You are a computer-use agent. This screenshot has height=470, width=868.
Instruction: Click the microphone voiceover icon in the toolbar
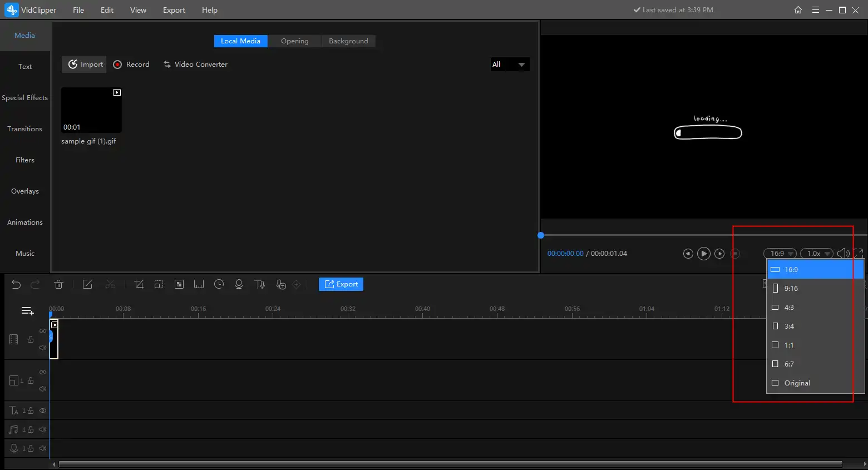point(239,284)
